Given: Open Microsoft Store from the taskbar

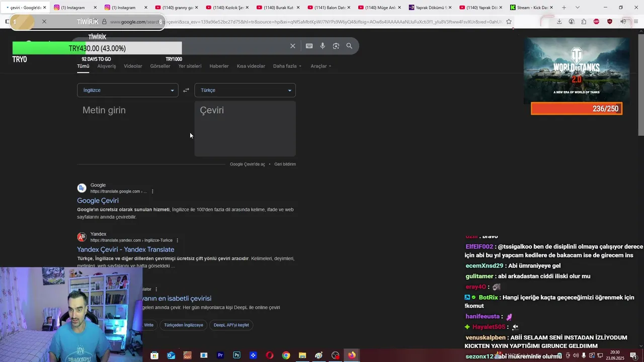Looking at the screenshot, I should pyautogui.click(x=154, y=355).
